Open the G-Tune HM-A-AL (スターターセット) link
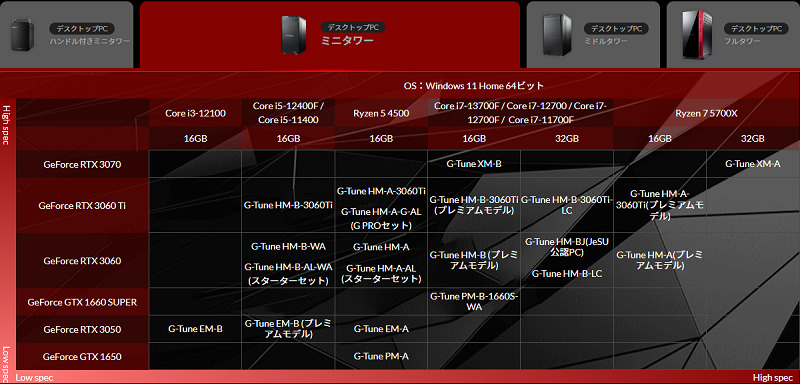 pos(381,273)
